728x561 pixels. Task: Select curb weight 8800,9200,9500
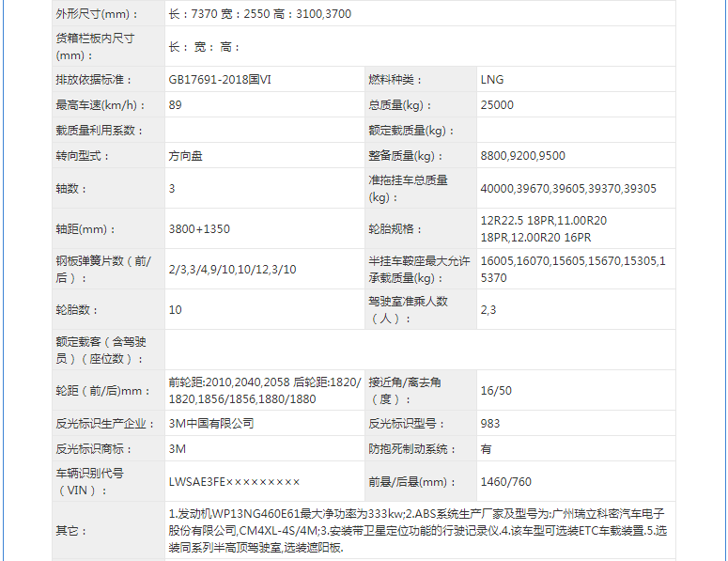523,156
